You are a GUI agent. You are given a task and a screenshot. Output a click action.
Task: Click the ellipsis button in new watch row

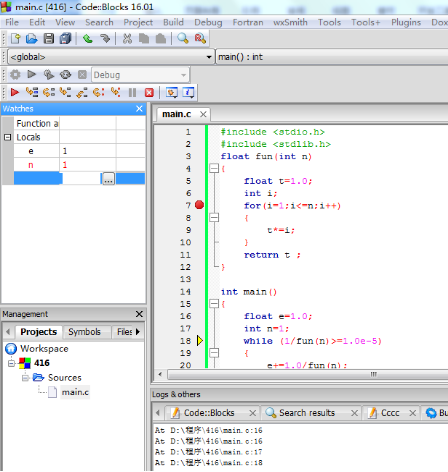[x=108, y=179]
